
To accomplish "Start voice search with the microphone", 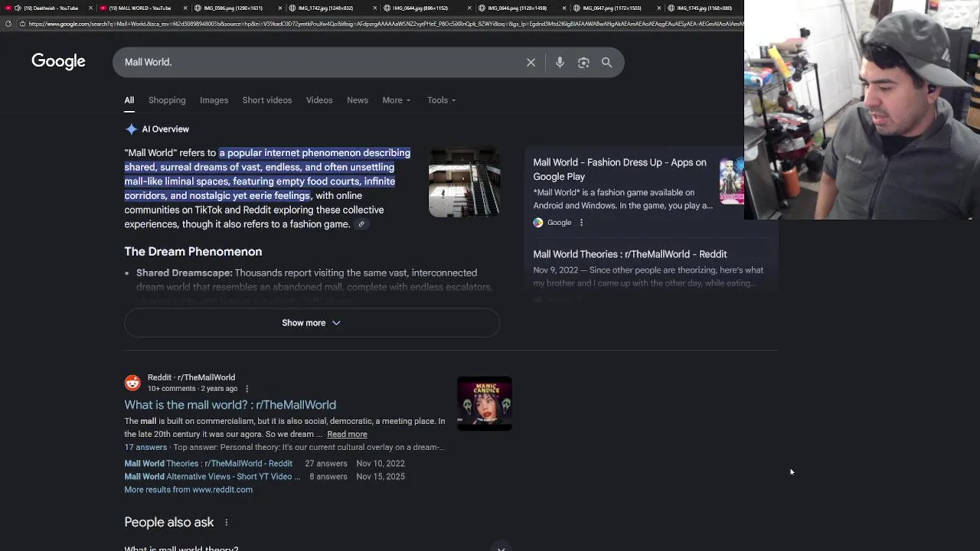I will point(560,63).
